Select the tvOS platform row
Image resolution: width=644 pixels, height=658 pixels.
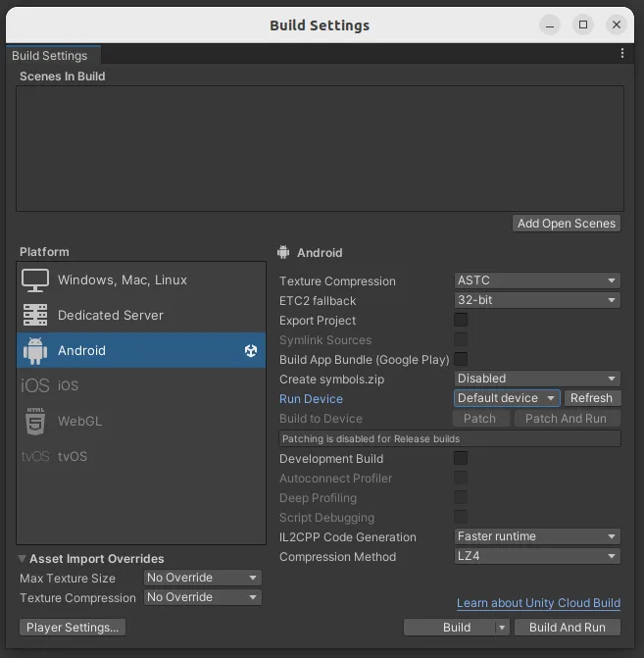141,456
